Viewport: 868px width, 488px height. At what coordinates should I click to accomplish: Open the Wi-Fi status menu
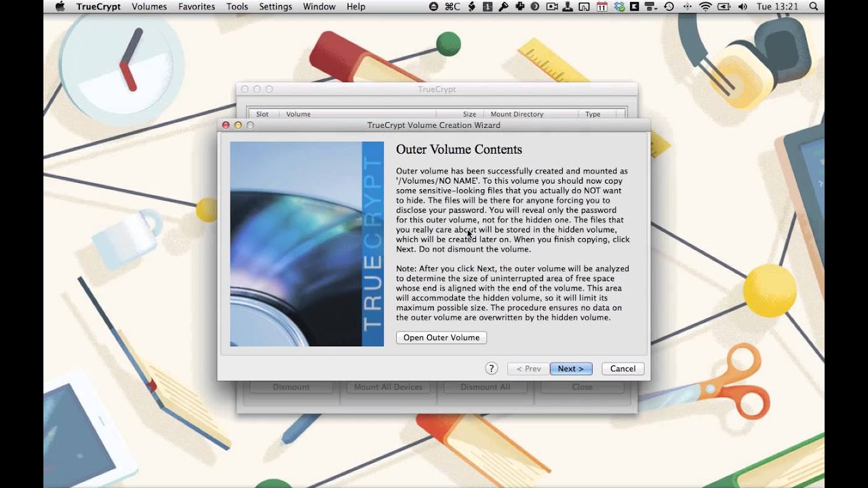[x=706, y=7]
